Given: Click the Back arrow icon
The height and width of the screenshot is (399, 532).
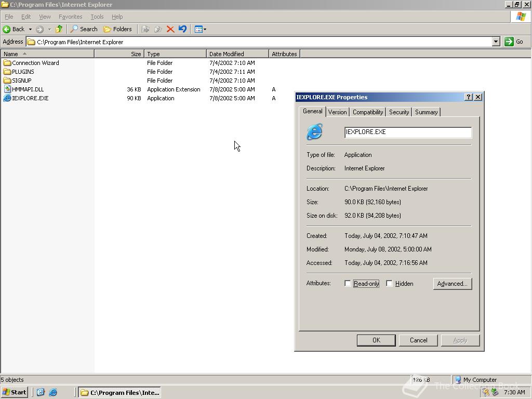Looking at the screenshot, I should [6, 29].
